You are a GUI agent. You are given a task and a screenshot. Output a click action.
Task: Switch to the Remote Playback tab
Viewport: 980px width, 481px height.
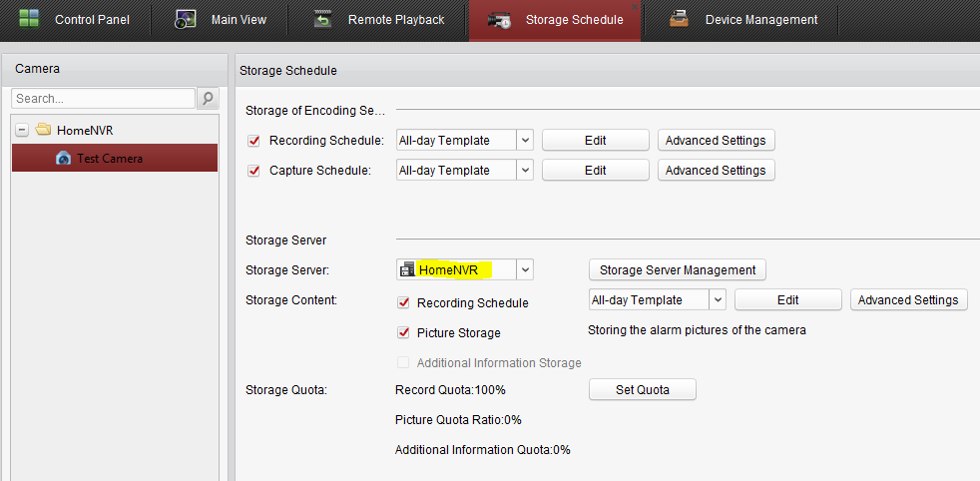click(395, 20)
